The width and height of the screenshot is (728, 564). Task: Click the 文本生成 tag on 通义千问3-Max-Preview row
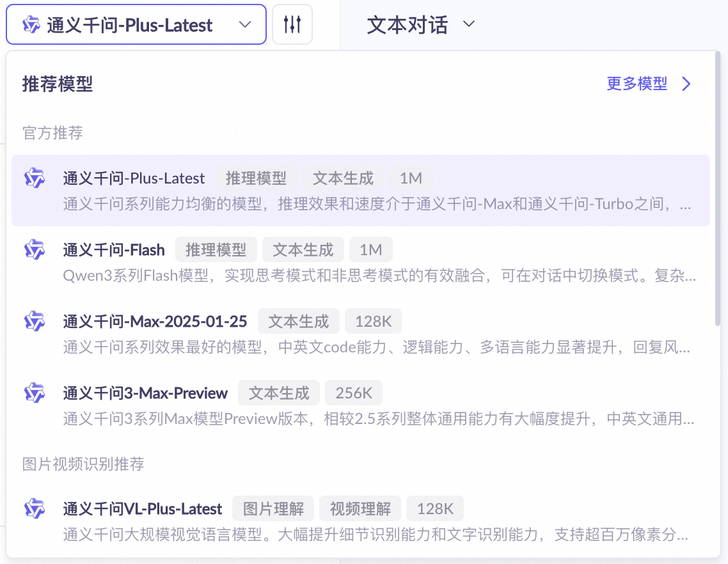(x=279, y=393)
